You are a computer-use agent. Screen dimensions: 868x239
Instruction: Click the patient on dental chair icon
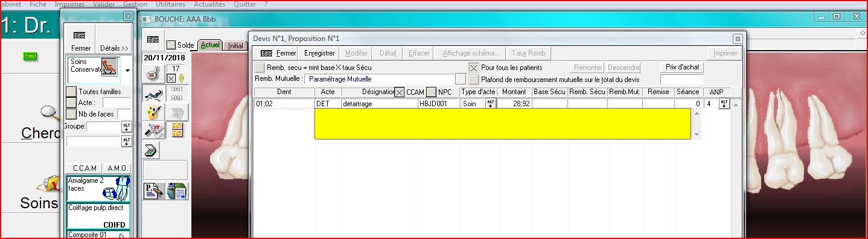tap(153, 94)
